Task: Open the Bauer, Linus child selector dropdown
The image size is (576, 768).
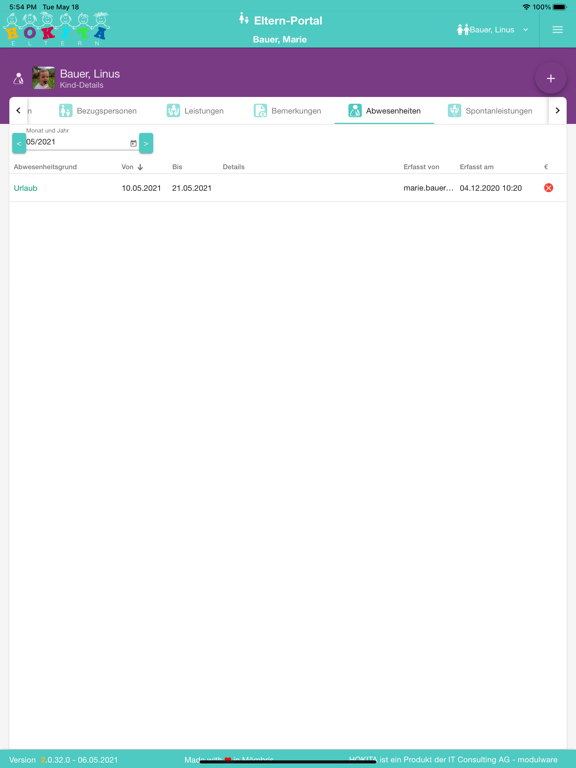Action: [493, 30]
